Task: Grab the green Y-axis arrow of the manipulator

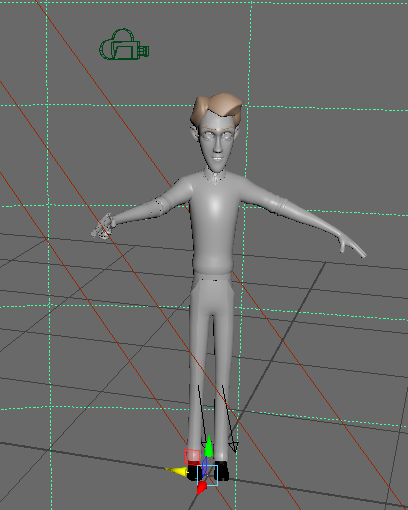Action: coord(209,446)
